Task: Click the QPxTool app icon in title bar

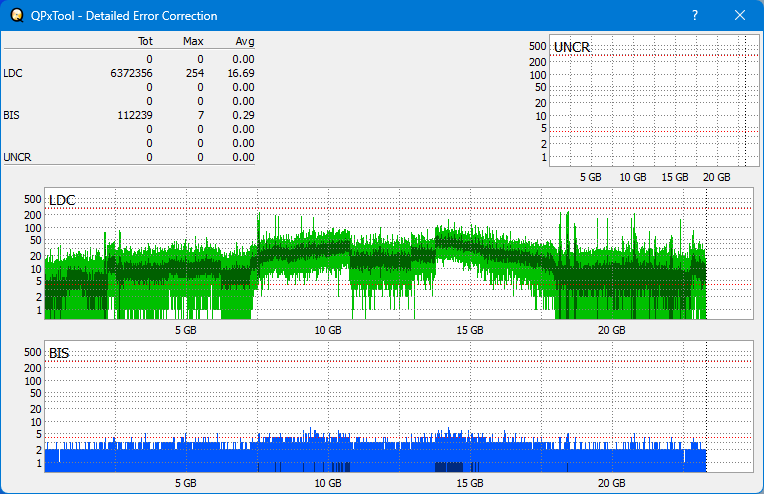Action: (x=17, y=16)
